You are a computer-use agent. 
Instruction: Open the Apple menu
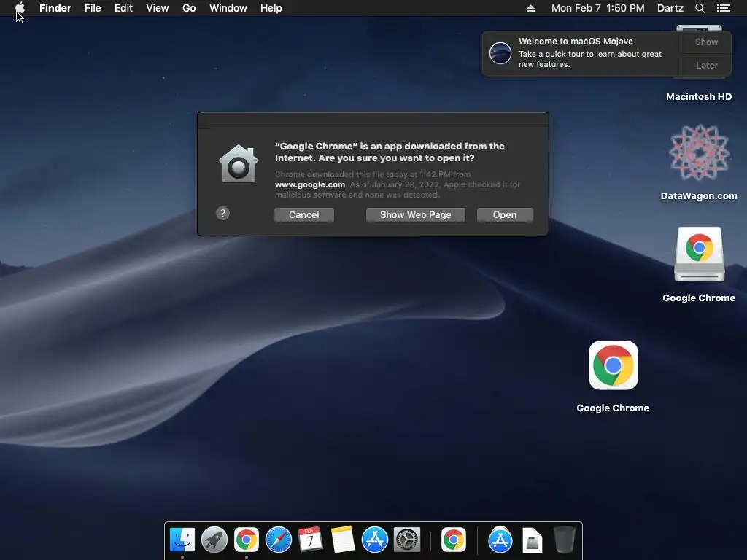pyautogui.click(x=20, y=8)
